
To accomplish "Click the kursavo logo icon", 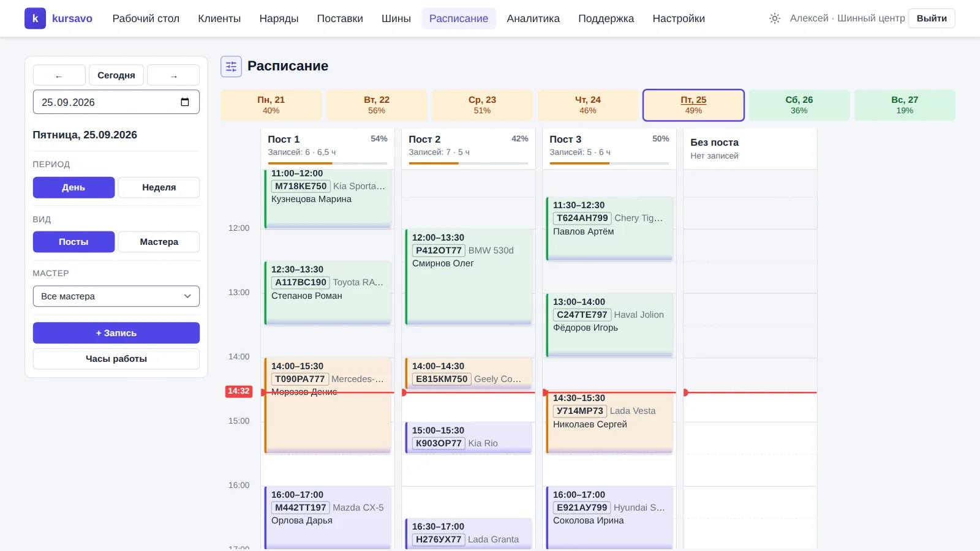I will point(35,18).
